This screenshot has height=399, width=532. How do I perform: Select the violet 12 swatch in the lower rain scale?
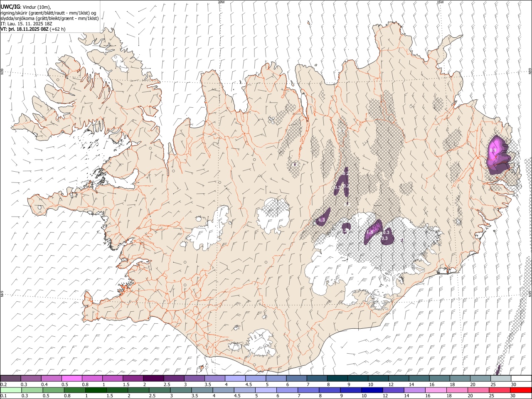[x=393, y=390]
